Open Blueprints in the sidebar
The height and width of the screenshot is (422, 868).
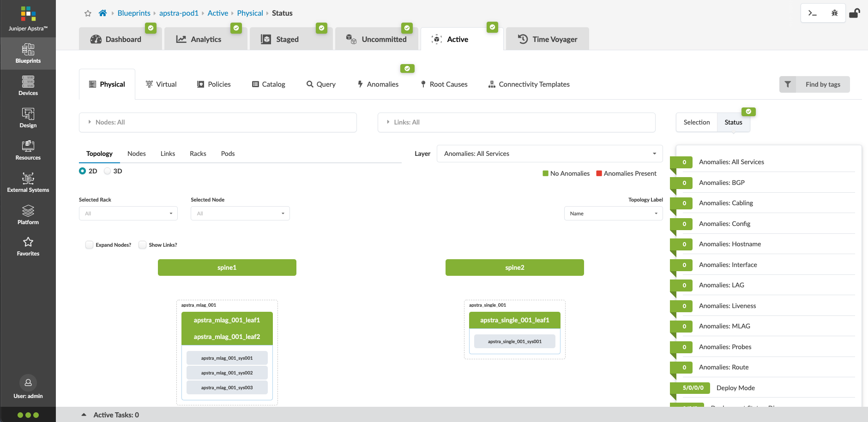28,53
